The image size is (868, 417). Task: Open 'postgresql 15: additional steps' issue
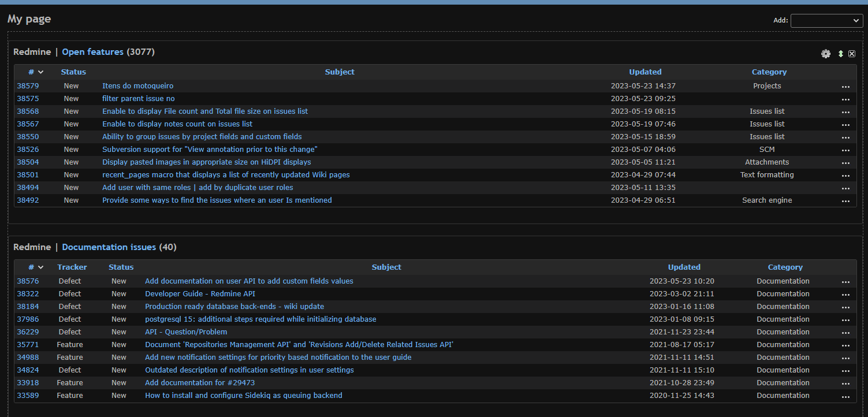coord(260,319)
